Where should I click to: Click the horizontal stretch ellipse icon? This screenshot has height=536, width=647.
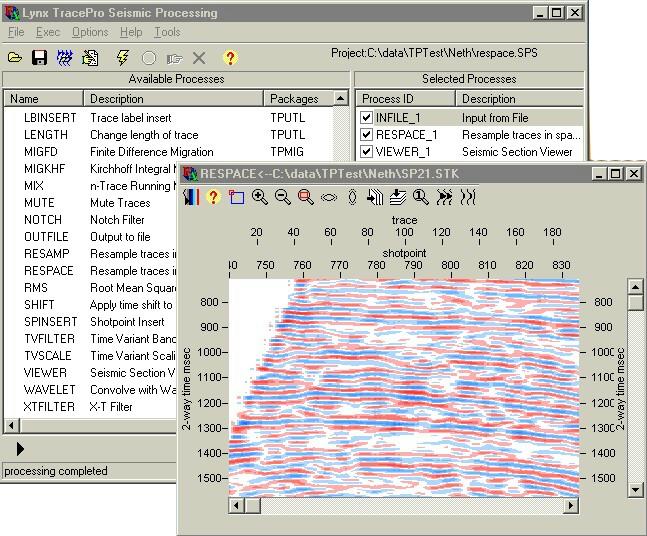point(329,198)
